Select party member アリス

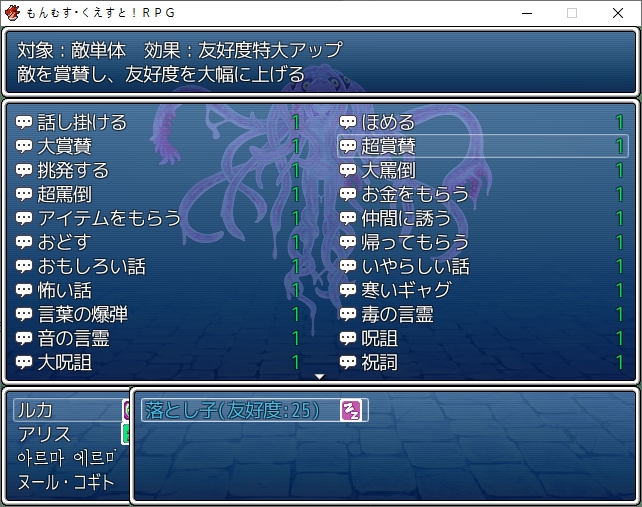point(44,434)
